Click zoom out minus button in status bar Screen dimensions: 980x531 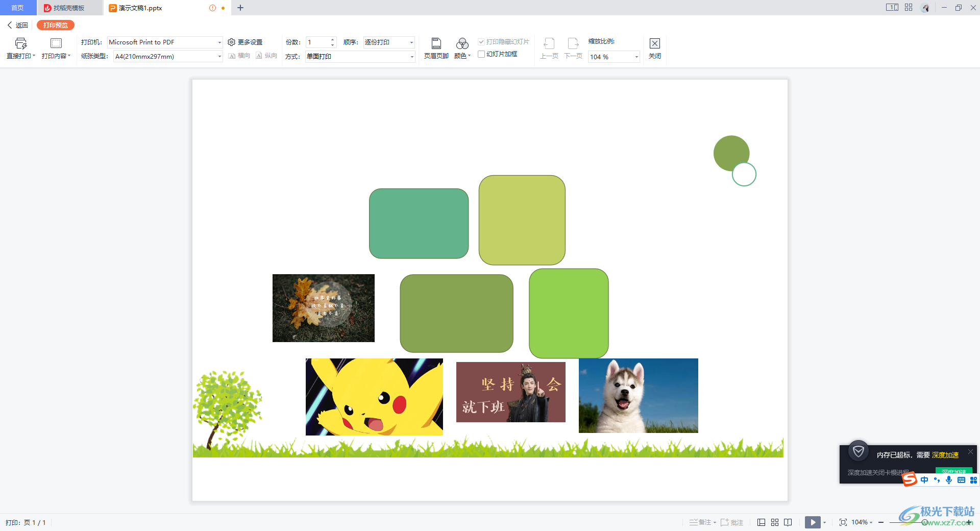881,522
